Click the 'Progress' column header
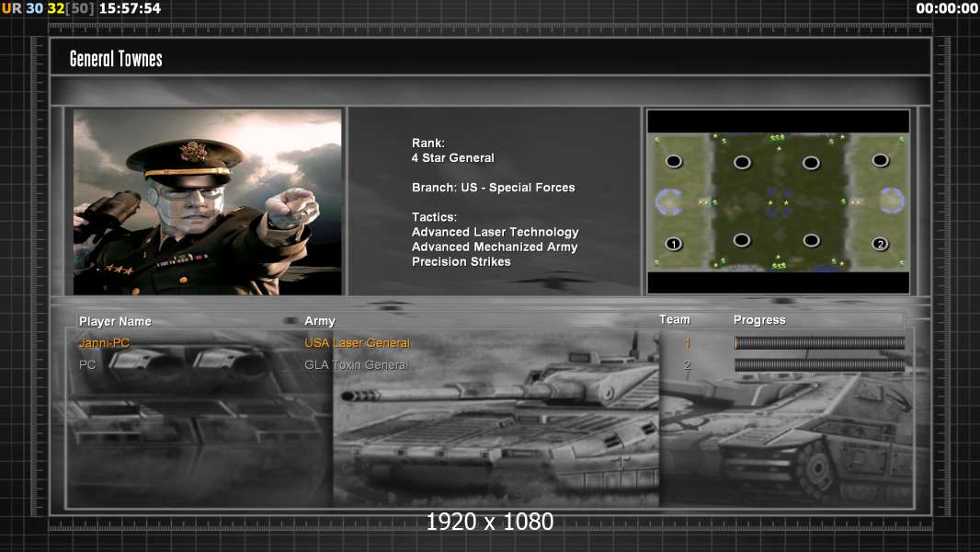The height and width of the screenshot is (552, 980). (759, 320)
